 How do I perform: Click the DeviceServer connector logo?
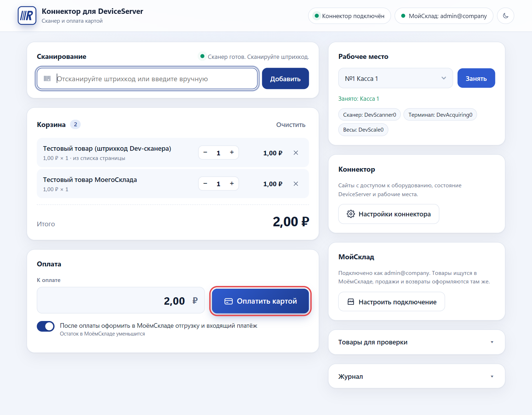pyautogui.click(x=27, y=16)
